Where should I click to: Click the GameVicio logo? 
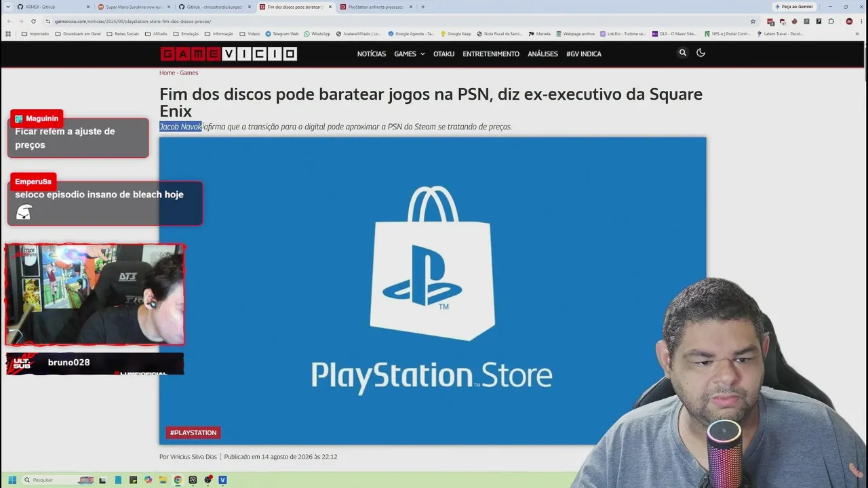[229, 54]
